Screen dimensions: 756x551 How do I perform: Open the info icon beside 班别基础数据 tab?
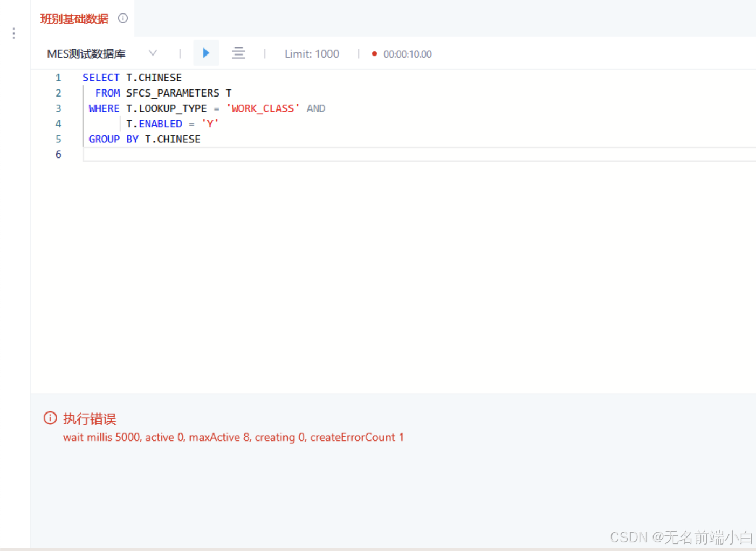point(122,18)
